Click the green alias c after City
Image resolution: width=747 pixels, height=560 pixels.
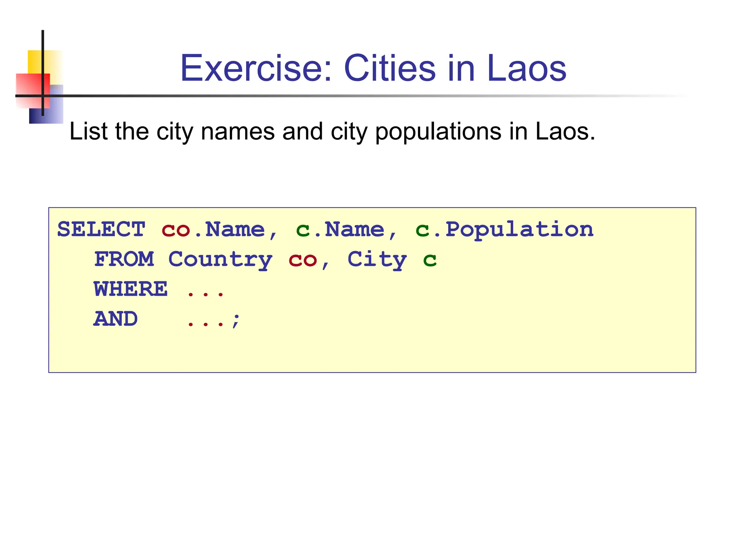coord(430,260)
